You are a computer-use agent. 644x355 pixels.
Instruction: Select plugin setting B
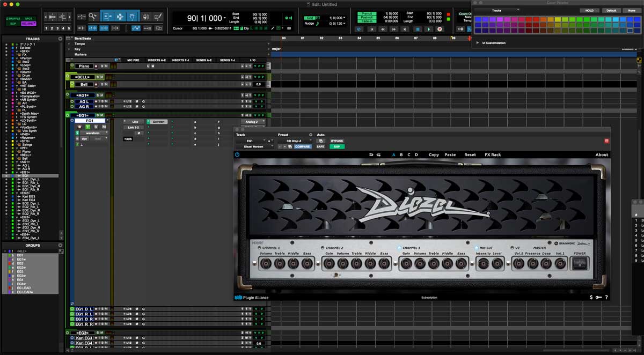(x=401, y=154)
